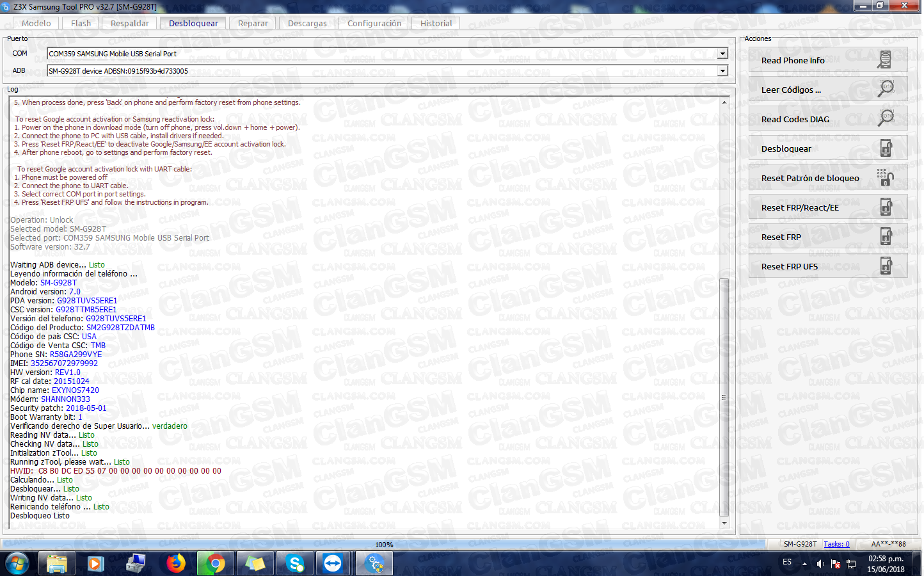Open Skype from the taskbar
924x576 pixels.
(x=294, y=564)
